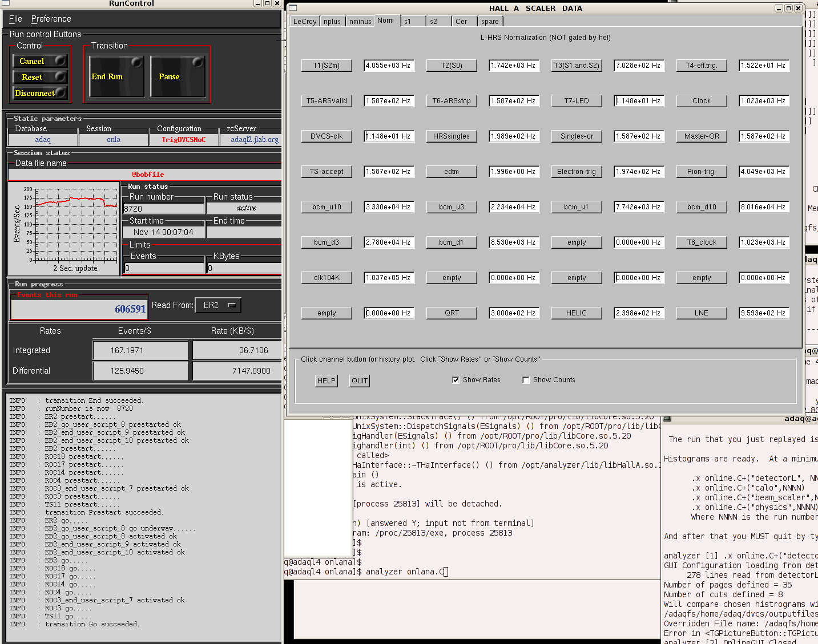Click the bcm_u3 channel button
Image resolution: width=818 pixels, height=644 pixels.
(452, 207)
